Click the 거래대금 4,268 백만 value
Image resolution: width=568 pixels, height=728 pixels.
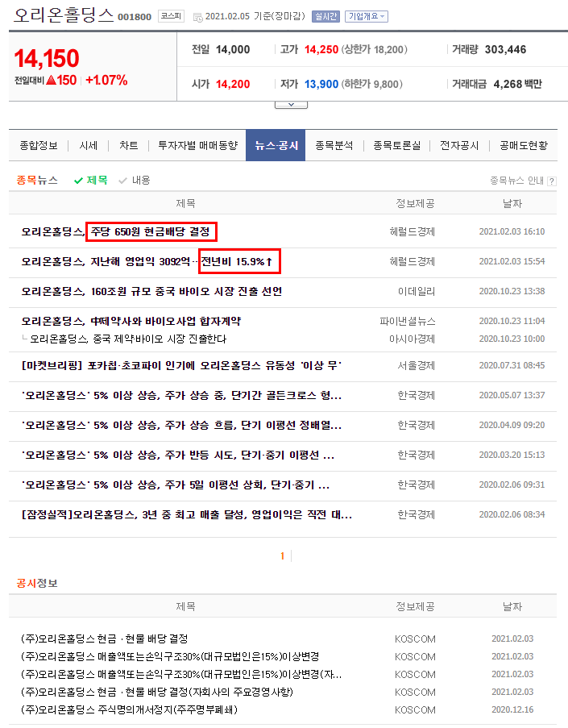pyautogui.click(x=517, y=84)
